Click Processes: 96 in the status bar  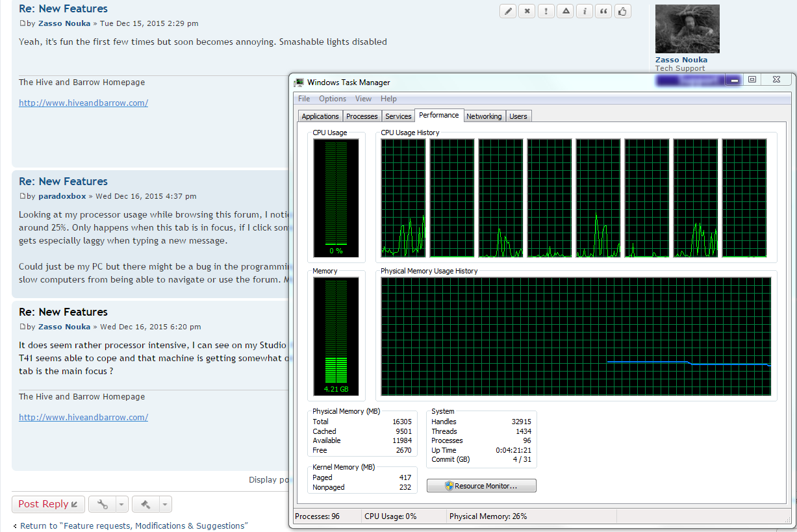coord(318,516)
